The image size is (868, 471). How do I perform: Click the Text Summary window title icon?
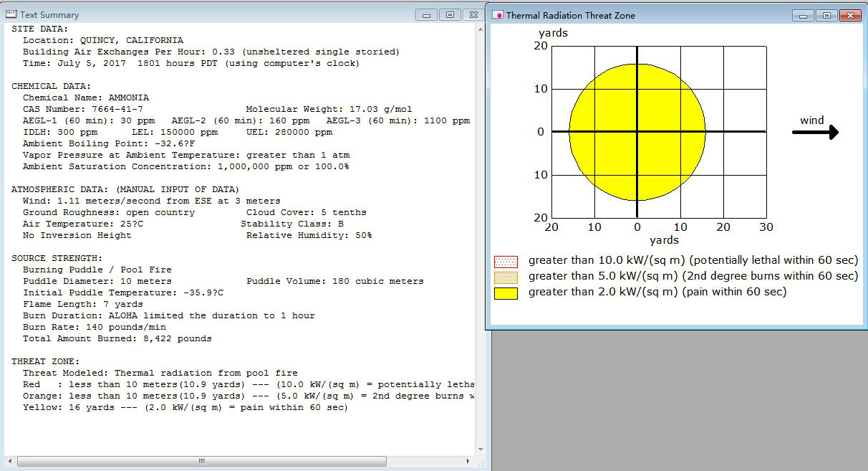[11, 14]
